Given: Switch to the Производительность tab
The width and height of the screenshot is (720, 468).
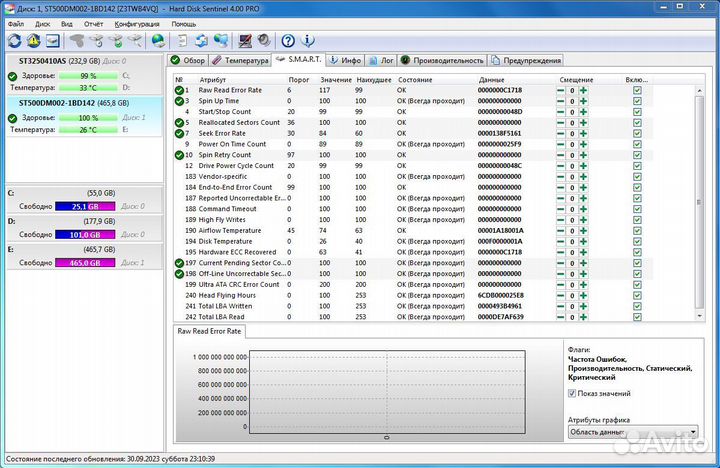Looking at the screenshot, I should [442, 60].
